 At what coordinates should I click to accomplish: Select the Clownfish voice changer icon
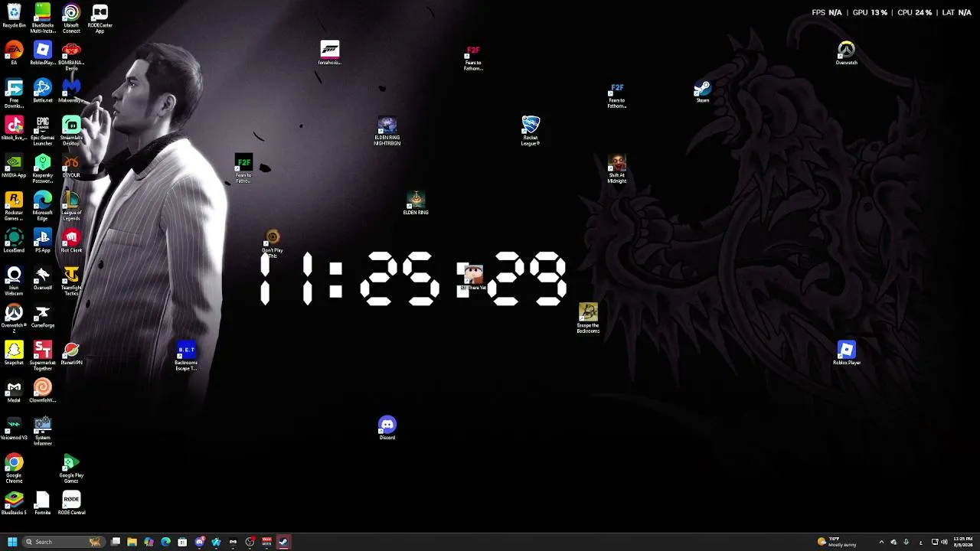click(42, 391)
